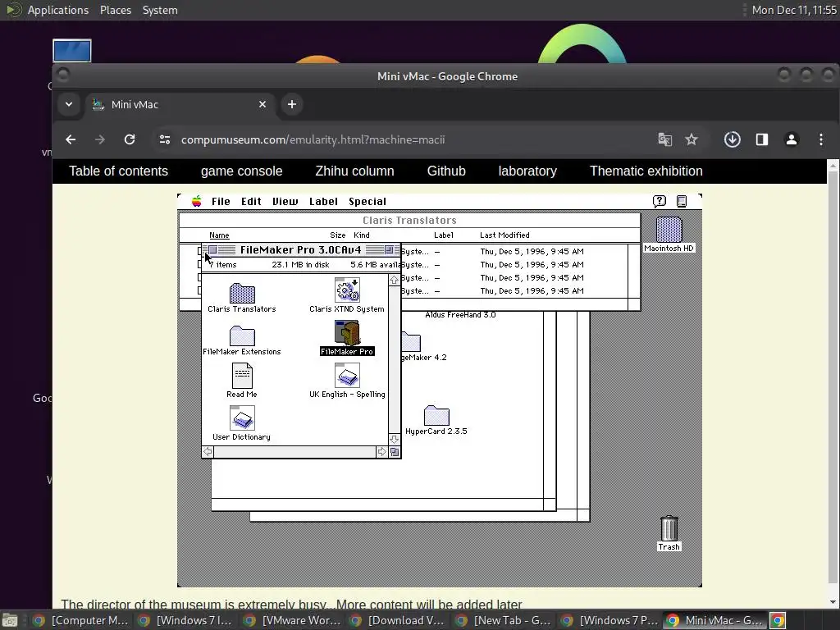The image size is (840, 630).
Task: Open the Mac File menu
Action: pyautogui.click(x=221, y=202)
